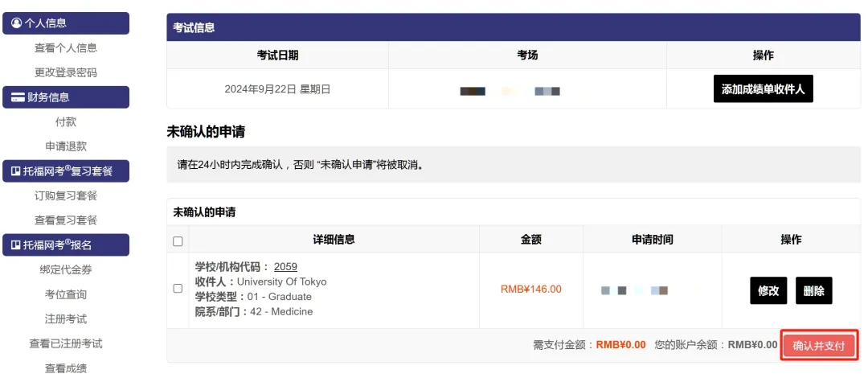Toggle the select-all checkbox in table header

click(x=178, y=240)
